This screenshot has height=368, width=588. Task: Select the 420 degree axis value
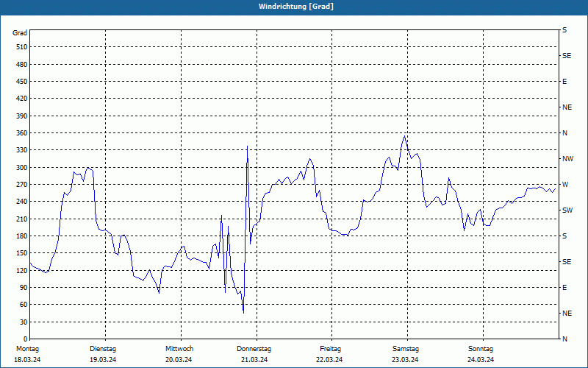(x=22, y=99)
